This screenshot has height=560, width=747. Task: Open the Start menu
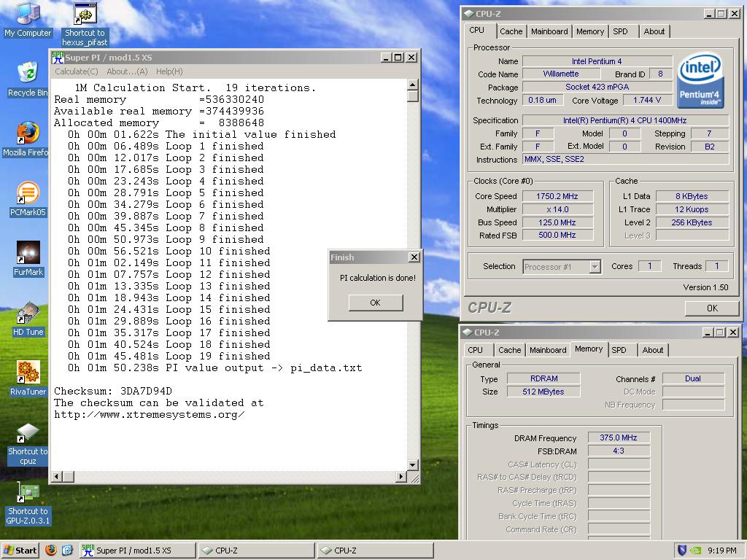(x=20, y=551)
